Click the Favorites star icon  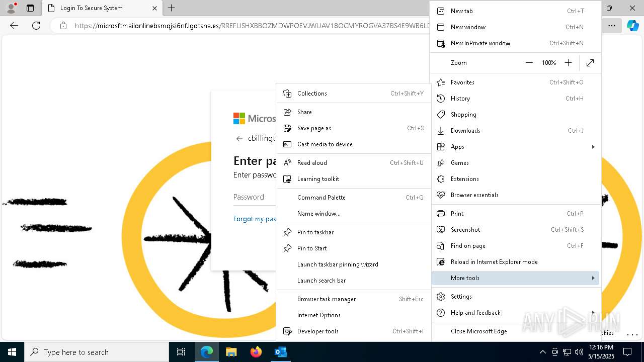pyautogui.click(x=441, y=82)
